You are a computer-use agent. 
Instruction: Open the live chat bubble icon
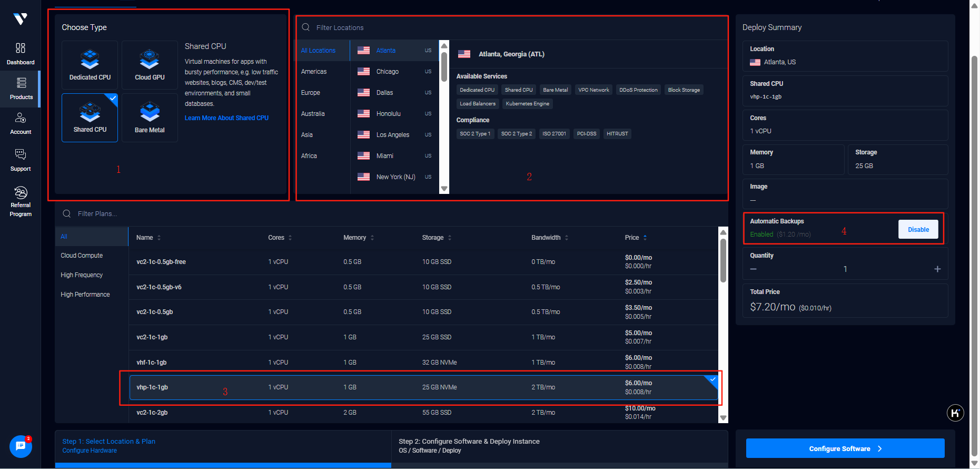21,446
